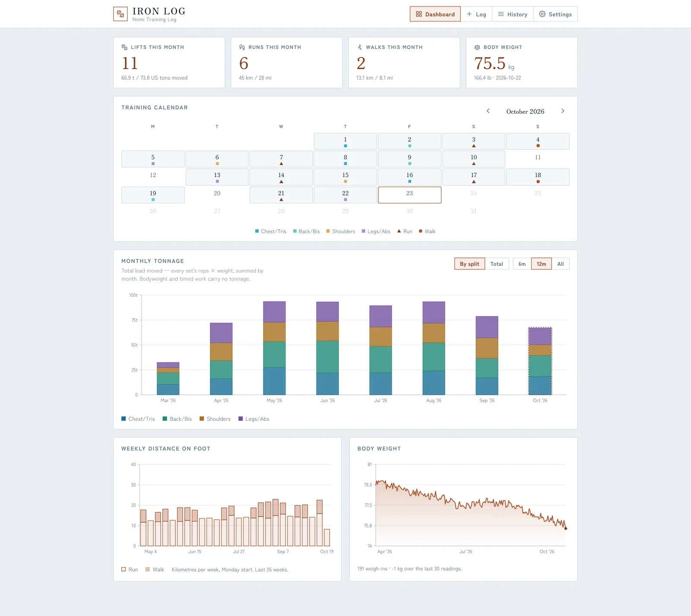
Task: Click the latest body weight data point
Action: (x=566, y=528)
